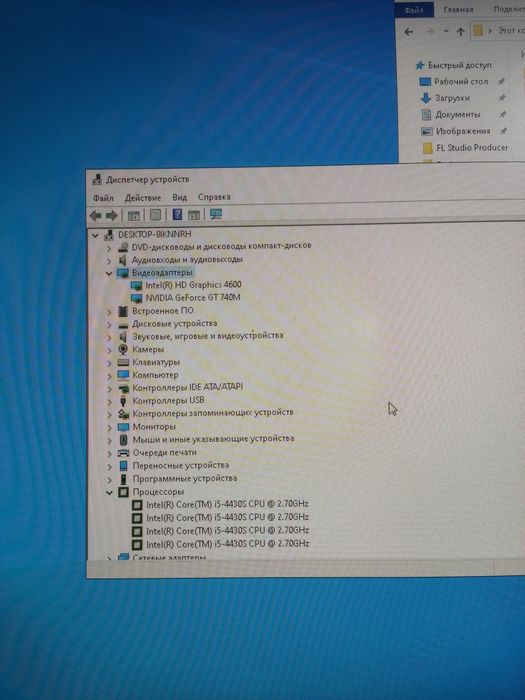
Task: Click the Контроллеры USB plug icon
Action: pos(123,401)
